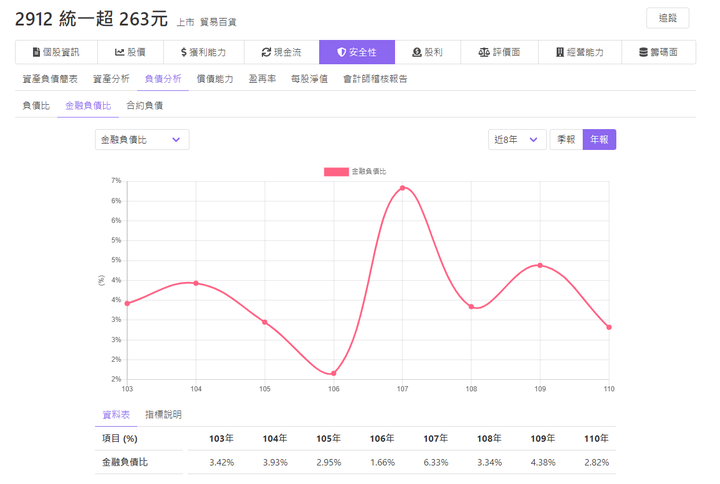This screenshot has height=484, width=720.
Task: Click the 103年 column header
Action: [x=221, y=439]
